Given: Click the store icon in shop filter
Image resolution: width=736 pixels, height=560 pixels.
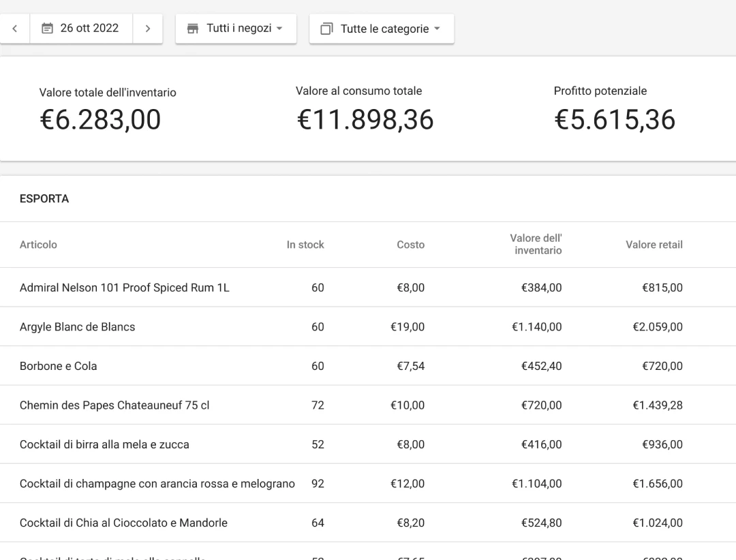Looking at the screenshot, I should point(193,29).
